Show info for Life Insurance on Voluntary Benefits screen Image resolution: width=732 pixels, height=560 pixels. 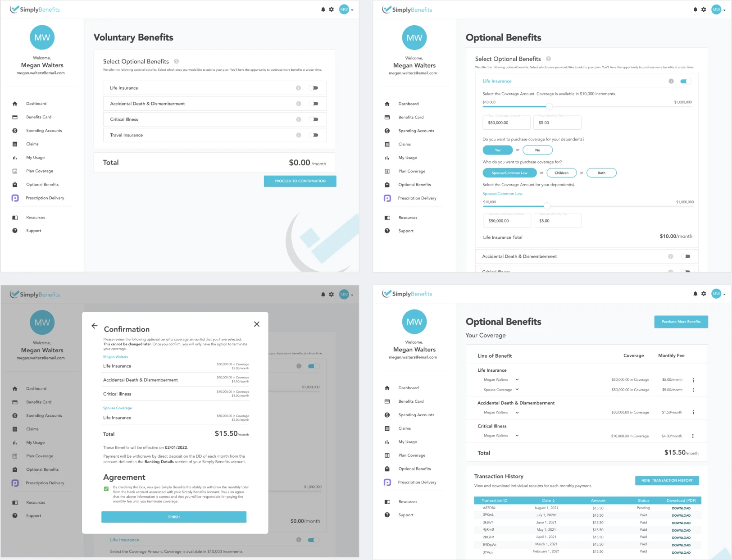tap(298, 88)
